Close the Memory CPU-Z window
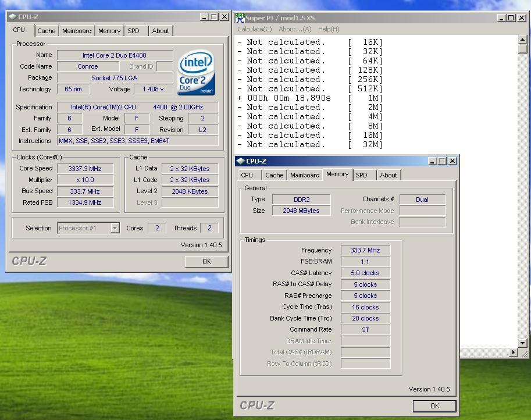This screenshot has width=531, height=420. [452, 161]
